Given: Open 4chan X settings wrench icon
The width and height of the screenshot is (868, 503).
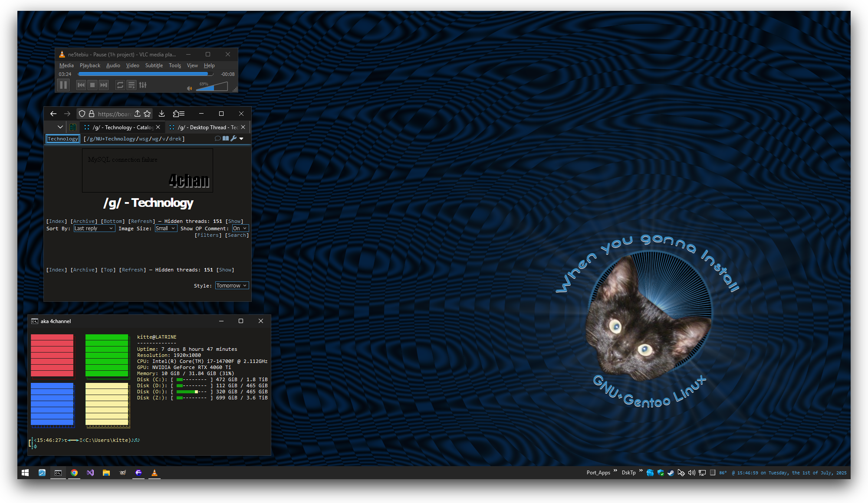Looking at the screenshot, I should click(233, 138).
